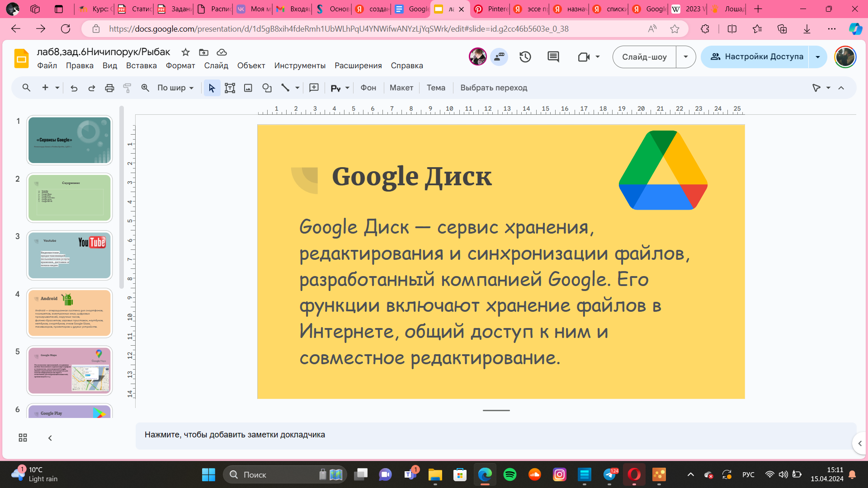Expand the line type dropdown arrow
This screenshot has width=868, height=488.
(297, 88)
